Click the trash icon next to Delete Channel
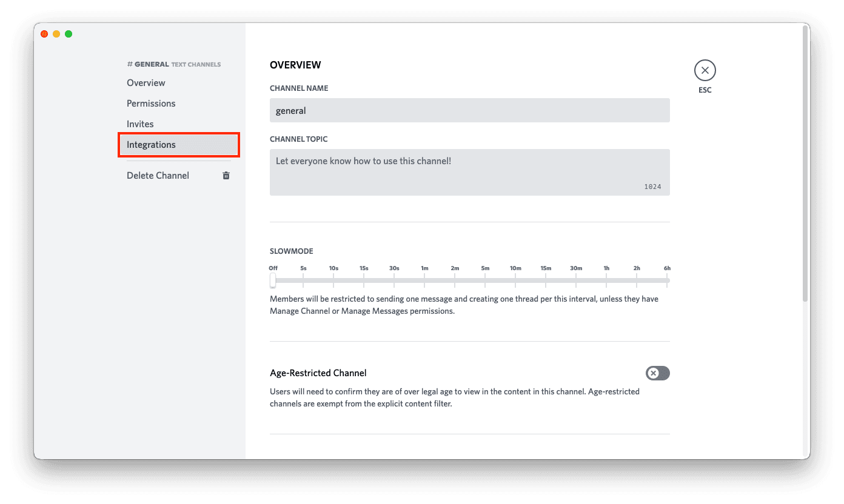This screenshot has height=504, width=844. [x=226, y=175]
